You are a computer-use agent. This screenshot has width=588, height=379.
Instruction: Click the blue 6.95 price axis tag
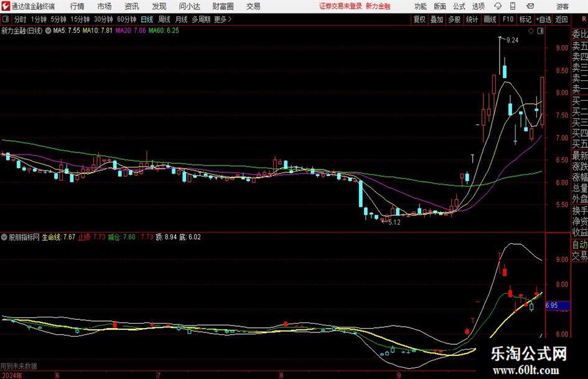[x=558, y=306]
